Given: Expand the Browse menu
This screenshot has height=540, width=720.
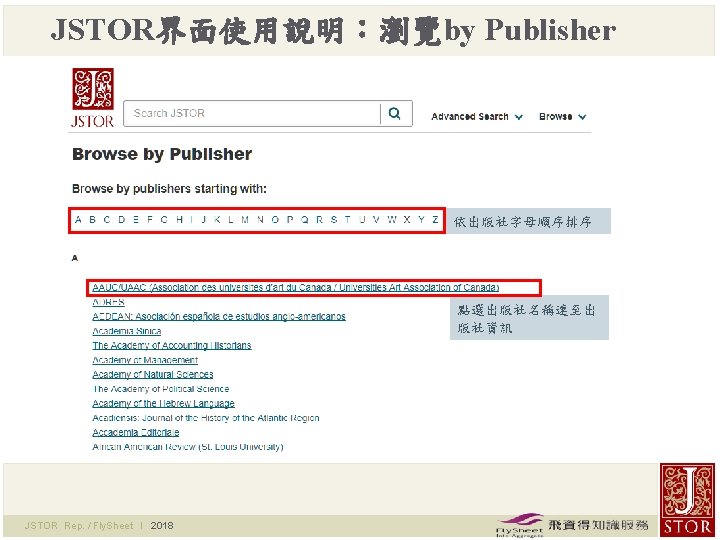Looking at the screenshot, I should point(562,117).
